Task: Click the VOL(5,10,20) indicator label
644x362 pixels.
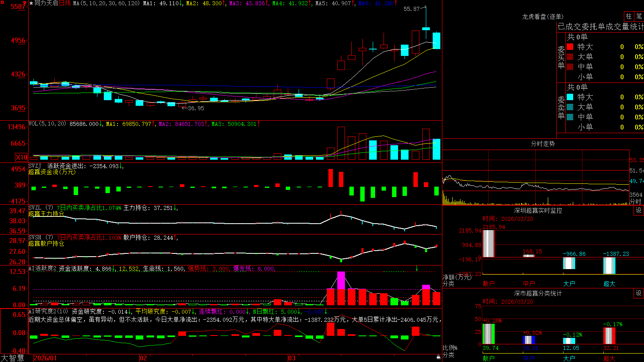Action: coord(47,123)
